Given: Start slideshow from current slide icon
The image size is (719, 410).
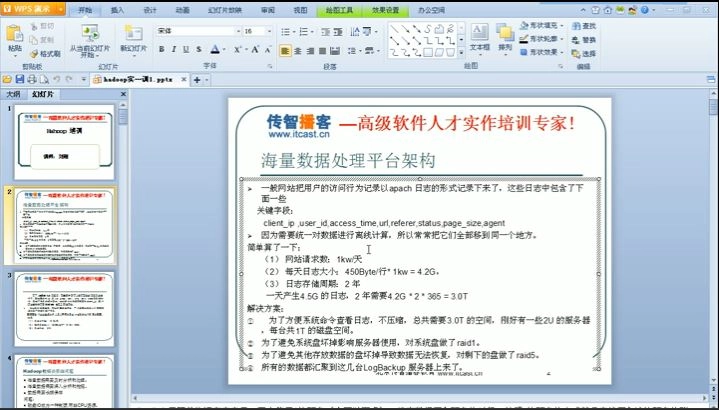Looking at the screenshot, I should click(90, 33).
